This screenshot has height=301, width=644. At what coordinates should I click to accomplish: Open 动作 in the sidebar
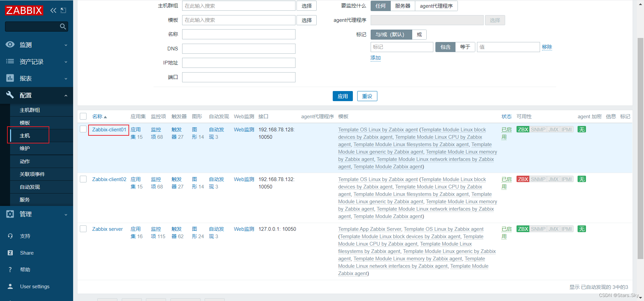tap(42, 161)
